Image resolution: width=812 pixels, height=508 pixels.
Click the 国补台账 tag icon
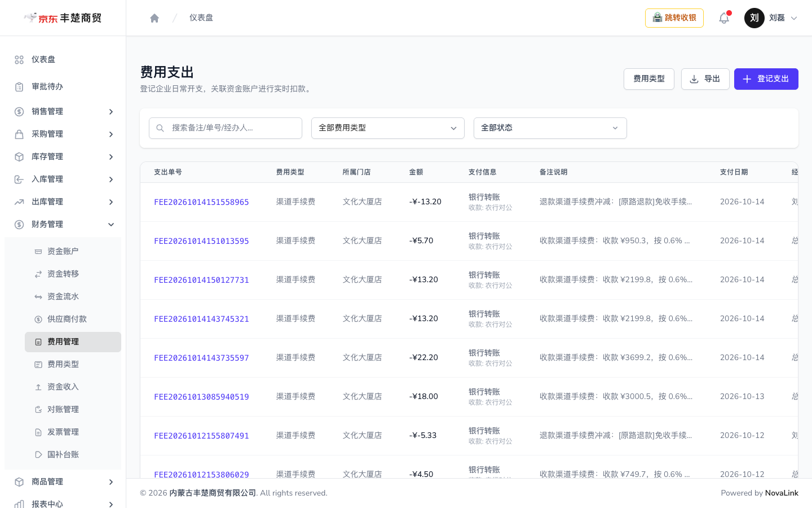38,455
